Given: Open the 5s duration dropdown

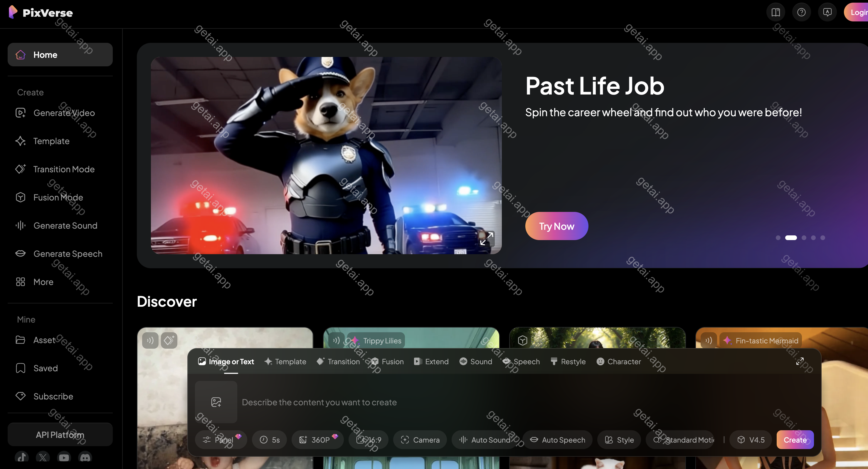Looking at the screenshot, I should pyautogui.click(x=270, y=440).
